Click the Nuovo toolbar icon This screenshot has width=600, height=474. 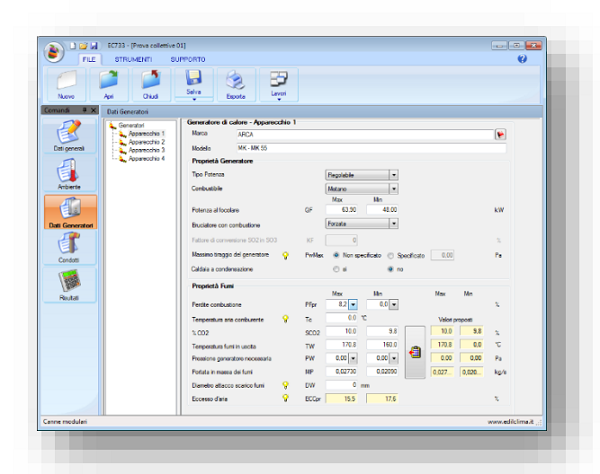66,82
